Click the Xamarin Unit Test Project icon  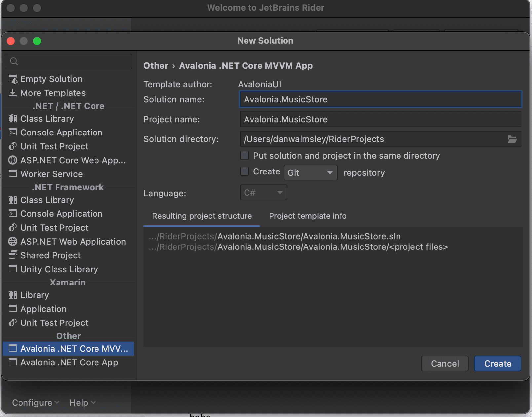[x=13, y=323]
